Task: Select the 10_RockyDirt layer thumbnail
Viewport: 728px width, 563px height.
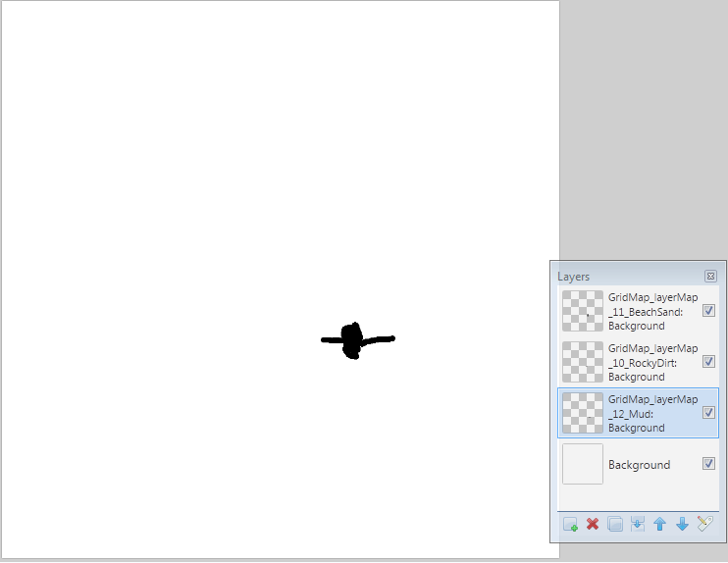Action: coord(583,362)
